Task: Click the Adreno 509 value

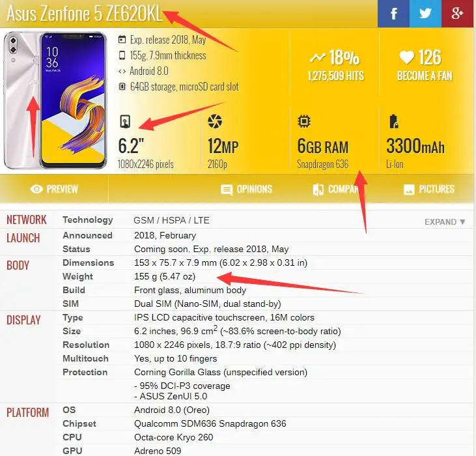Action: tap(158, 451)
